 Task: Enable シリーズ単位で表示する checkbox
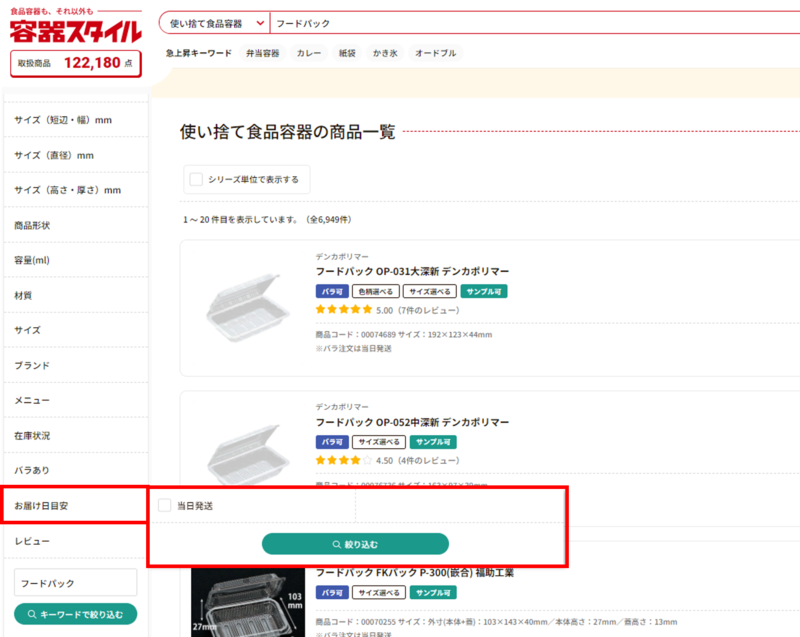(x=197, y=180)
